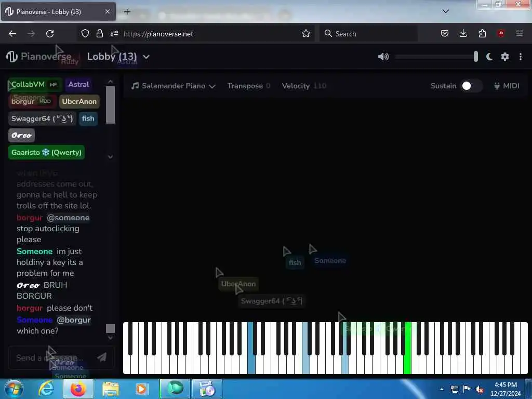532x399 pixels.
Task: Click the Velocity 110 value control
Action: pos(304,86)
